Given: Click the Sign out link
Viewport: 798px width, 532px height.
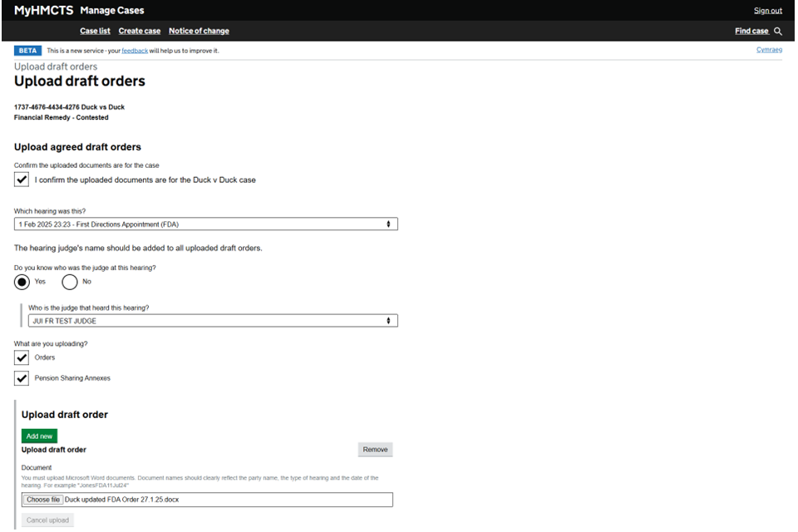Looking at the screenshot, I should coord(767,11).
